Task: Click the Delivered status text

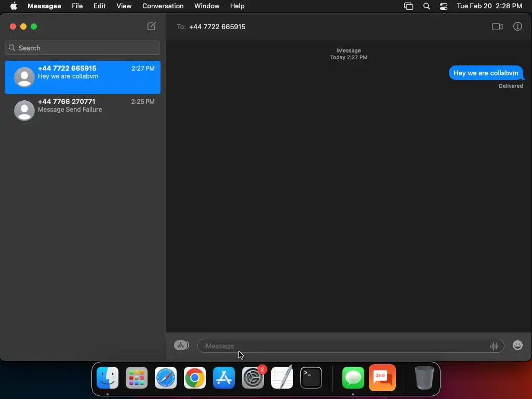Action: click(511, 86)
